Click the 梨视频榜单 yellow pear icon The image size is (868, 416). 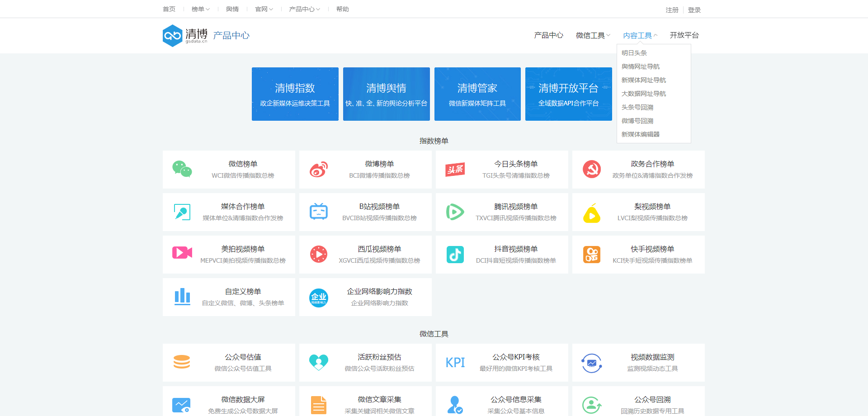[x=592, y=213]
